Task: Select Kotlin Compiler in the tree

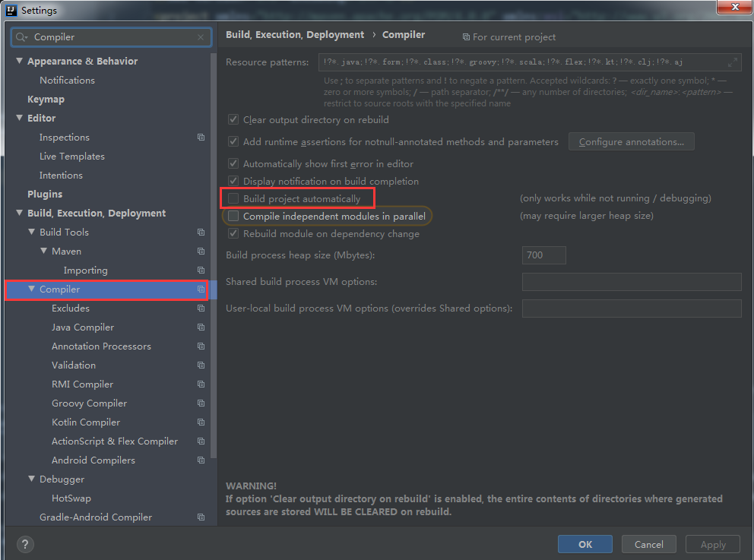Action: [86, 422]
